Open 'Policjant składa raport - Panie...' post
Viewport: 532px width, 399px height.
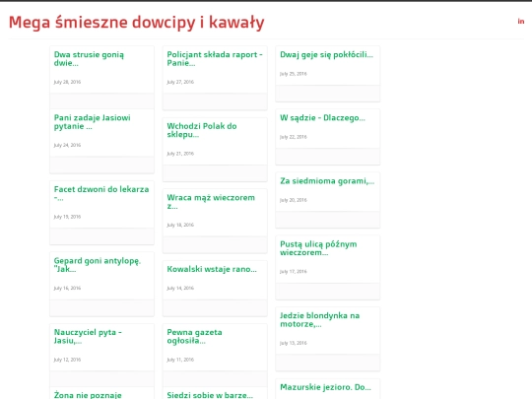(215, 59)
